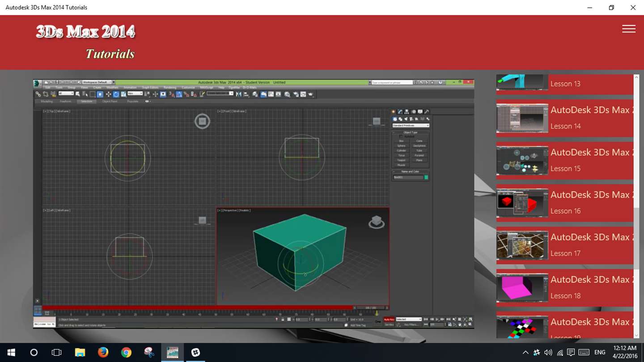This screenshot has height=362, width=644.
Task: Open Select by Name in the toolbar
Action: pyautogui.click(x=85, y=94)
